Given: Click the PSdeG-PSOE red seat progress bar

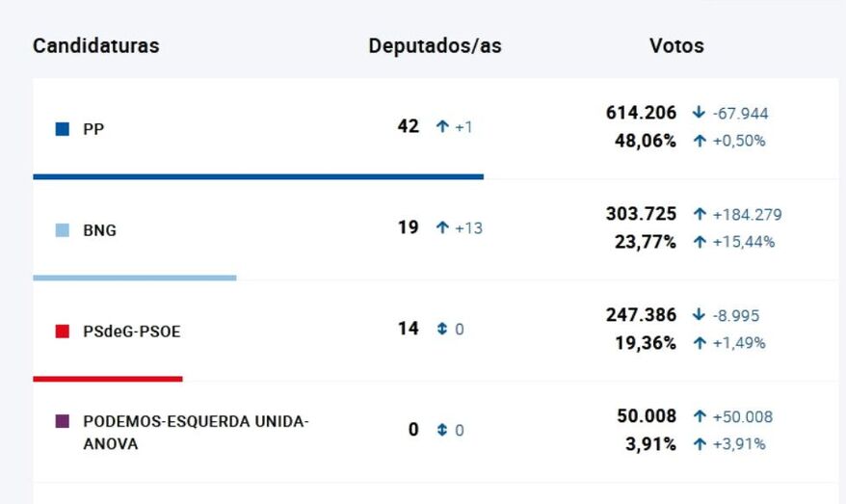Looking at the screenshot, I should click(108, 379).
